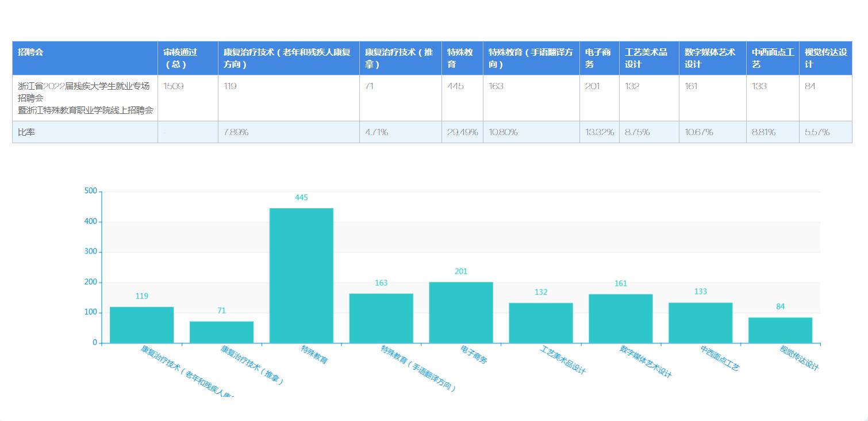Select the 中西面点工艺 bar showing 133

pyautogui.click(x=700, y=323)
